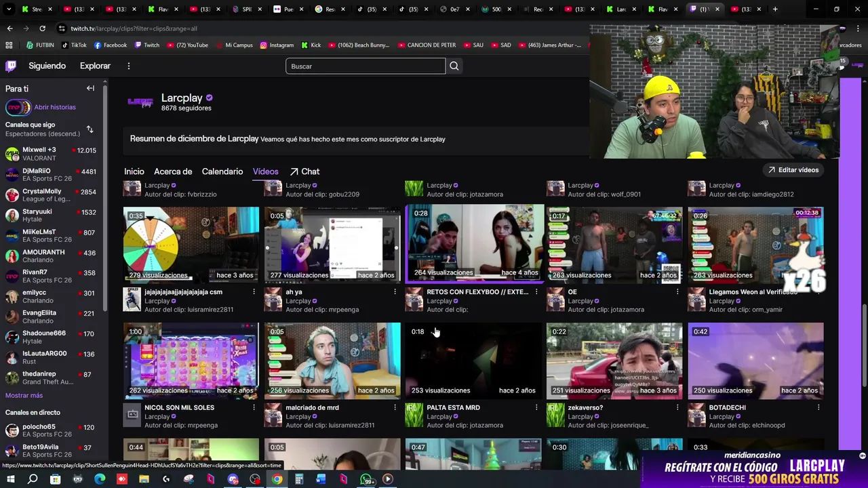
Task: Open File Explorer from the taskbar
Action: 144,479
